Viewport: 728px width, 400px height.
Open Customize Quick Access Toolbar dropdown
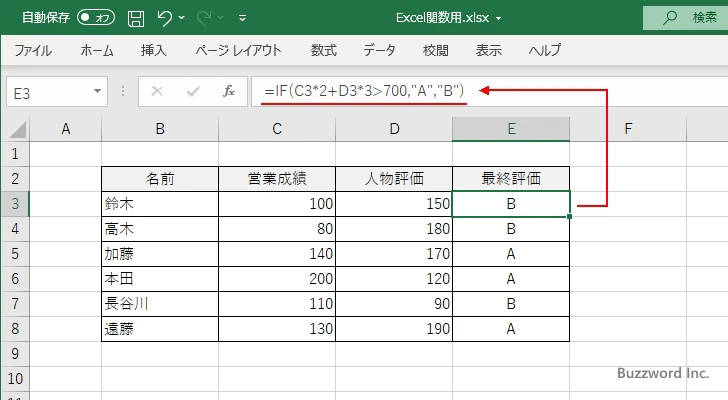point(242,18)
